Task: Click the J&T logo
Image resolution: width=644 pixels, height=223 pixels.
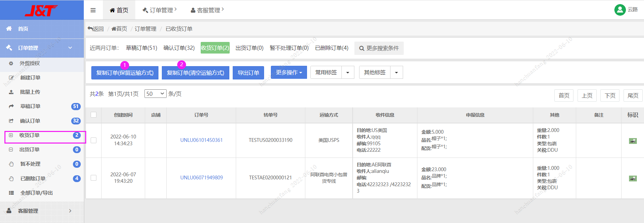Action: (x=41, y=11)
